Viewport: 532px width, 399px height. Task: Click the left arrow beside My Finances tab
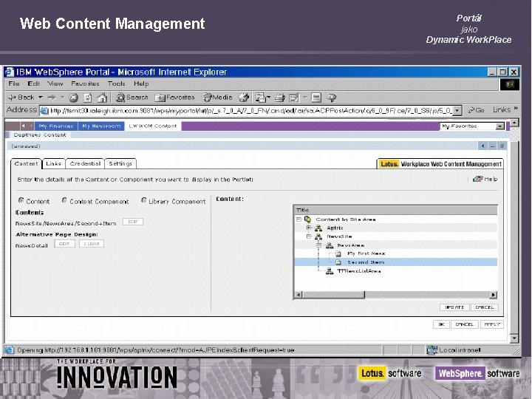click(23, 126)
